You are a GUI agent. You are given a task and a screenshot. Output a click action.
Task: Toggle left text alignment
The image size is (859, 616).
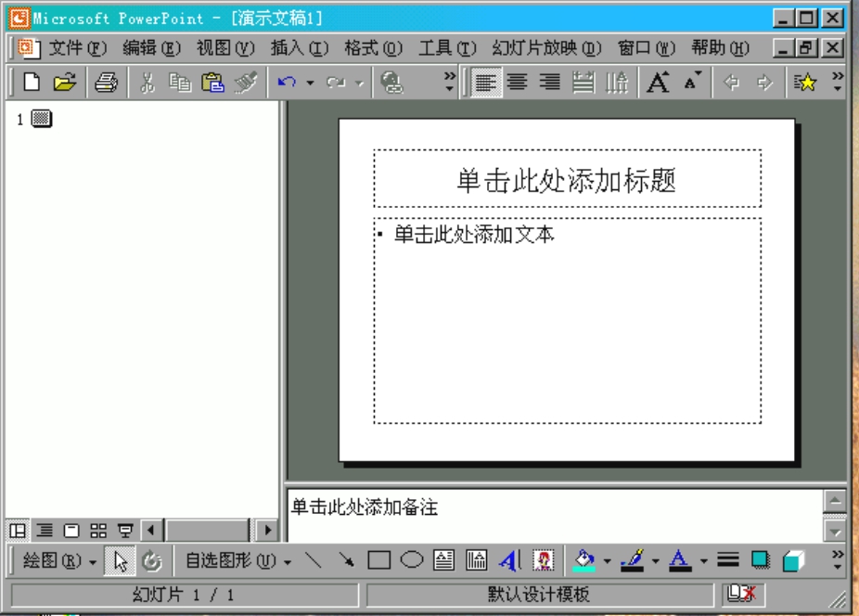(486, 83)
